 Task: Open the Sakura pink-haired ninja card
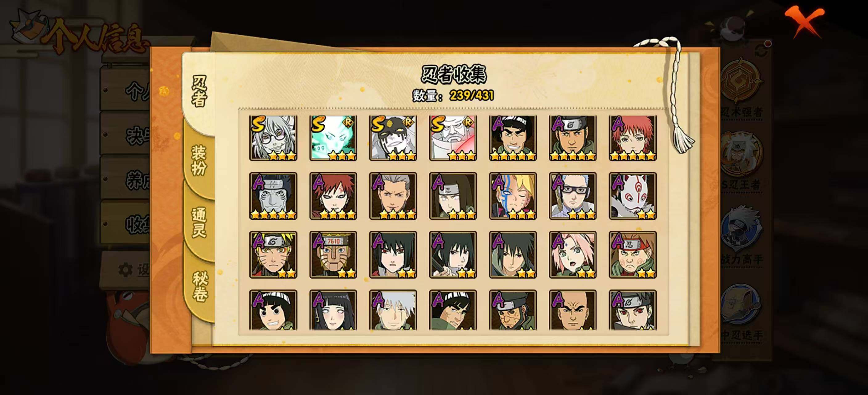point(573,255)
